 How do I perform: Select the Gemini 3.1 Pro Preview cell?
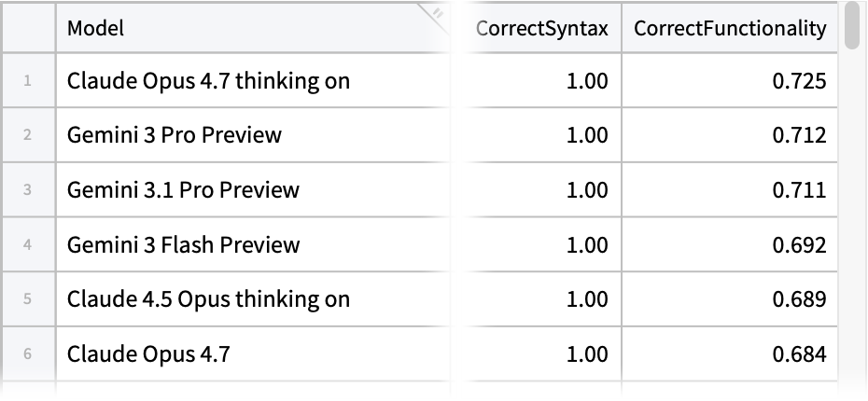click(183, 190)
